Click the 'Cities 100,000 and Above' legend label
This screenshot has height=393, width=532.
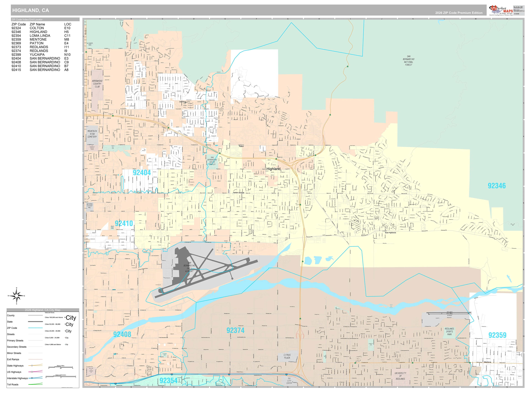(x=54, y=317)
